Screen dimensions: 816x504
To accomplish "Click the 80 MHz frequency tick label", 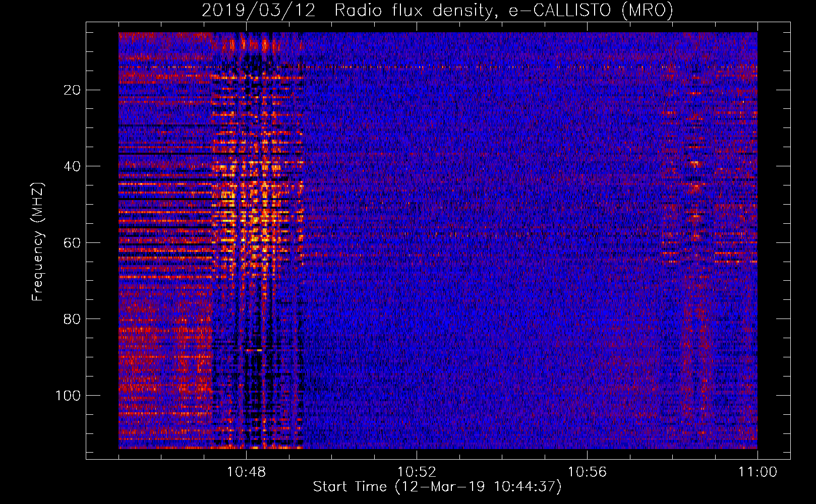I will [73, 319].
